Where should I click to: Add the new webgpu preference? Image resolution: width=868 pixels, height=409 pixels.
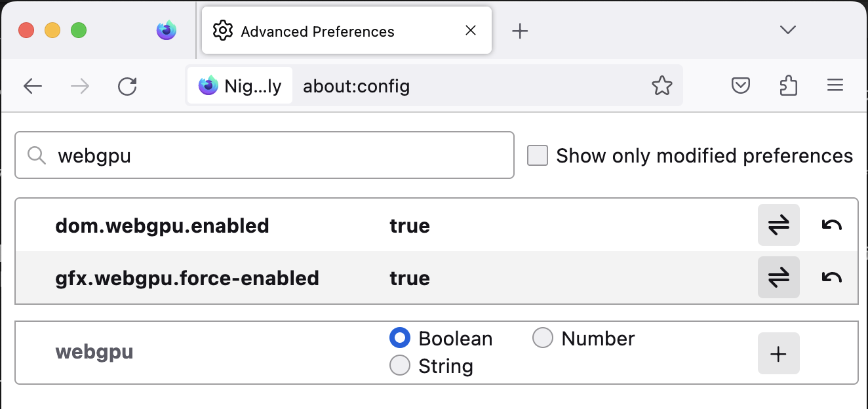778,353
